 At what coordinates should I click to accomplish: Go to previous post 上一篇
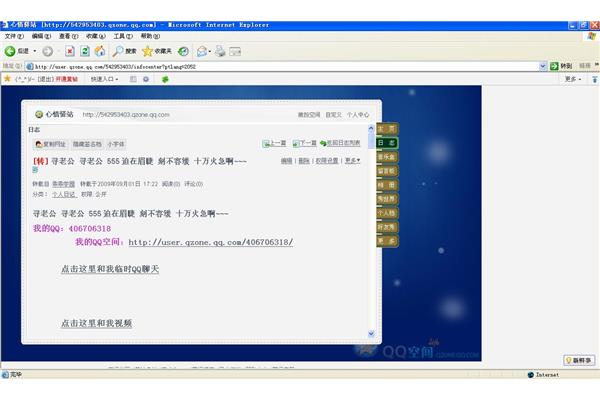click(274, 143)
